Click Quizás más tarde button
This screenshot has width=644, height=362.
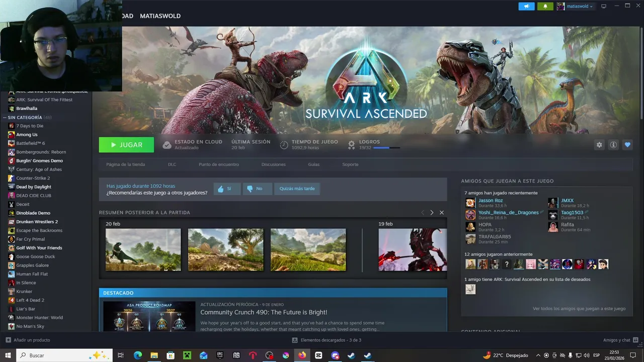click(297, 189)
